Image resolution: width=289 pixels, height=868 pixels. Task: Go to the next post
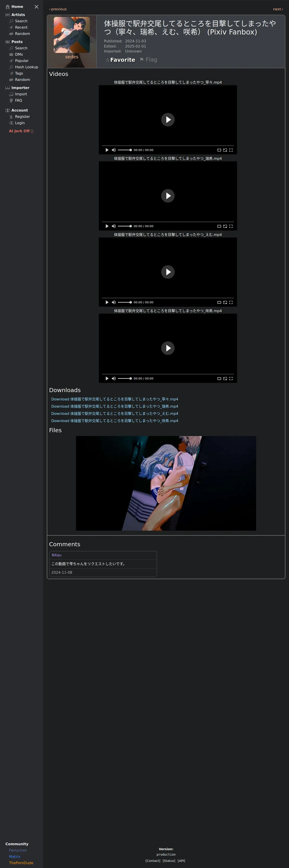click(x=278, y=9)
